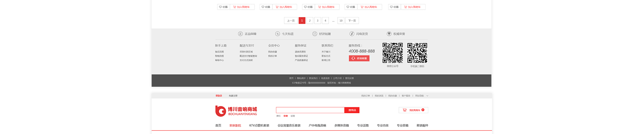Go to page 4 in pagination
Screen dimensions: 644x134
[x=325, y=20]
